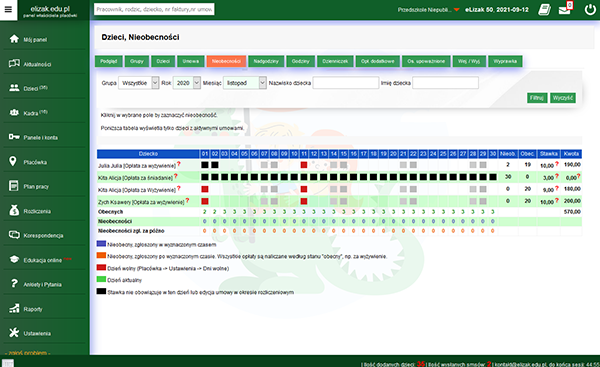
Task: Toggle Julia Julia day 02 black square
Action: click(x=215, y=165)
